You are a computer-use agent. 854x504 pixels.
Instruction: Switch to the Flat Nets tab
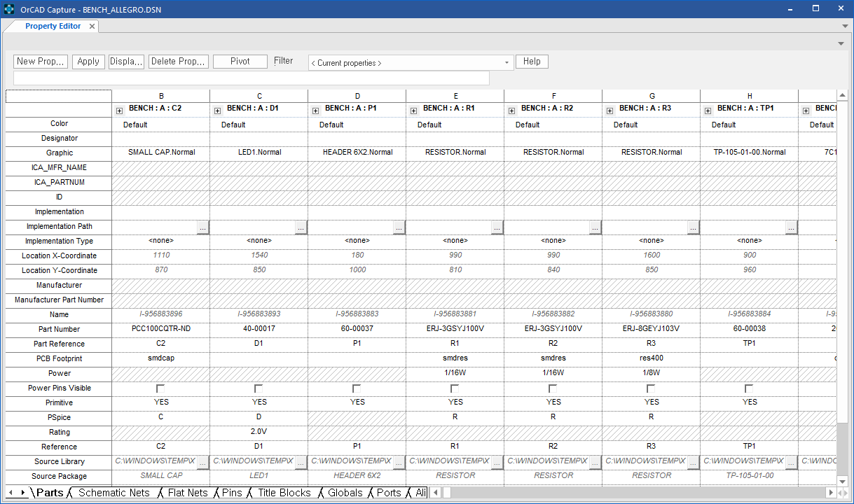click(188, 493)
